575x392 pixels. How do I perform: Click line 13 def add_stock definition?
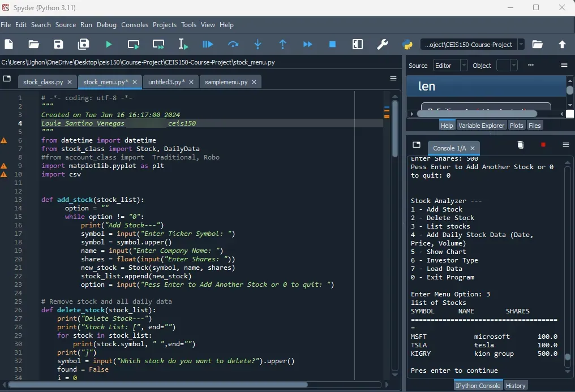tap(92, 200)
